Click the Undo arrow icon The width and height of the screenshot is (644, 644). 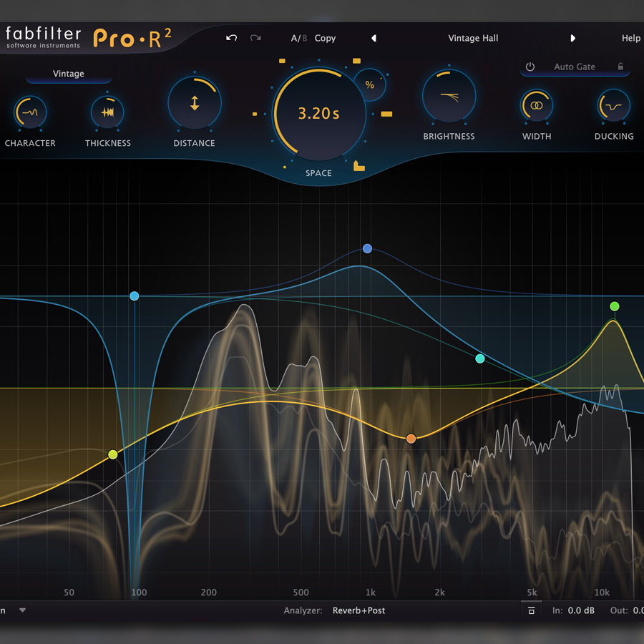232,38
